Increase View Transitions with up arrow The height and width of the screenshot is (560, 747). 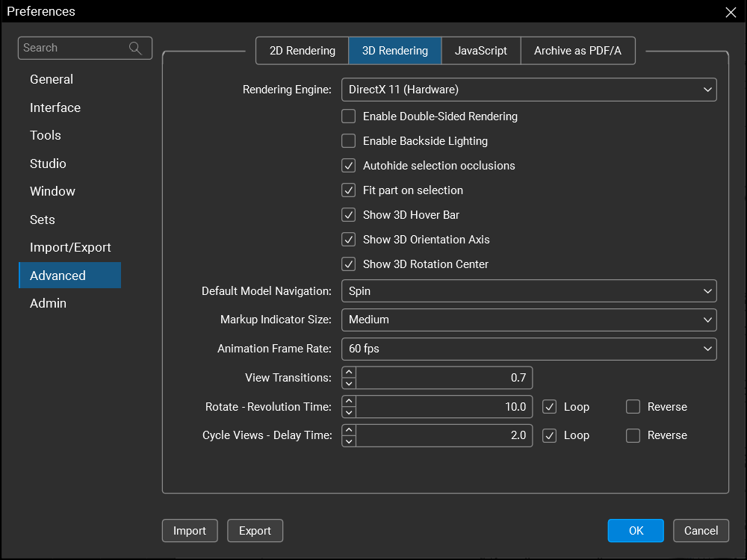pos(349,372)
